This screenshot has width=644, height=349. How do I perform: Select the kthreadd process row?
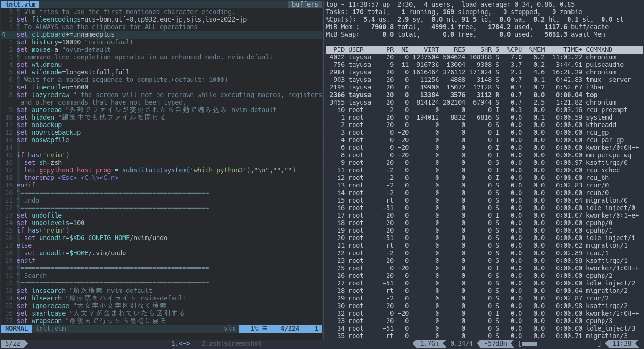click(x=484, y=125)
